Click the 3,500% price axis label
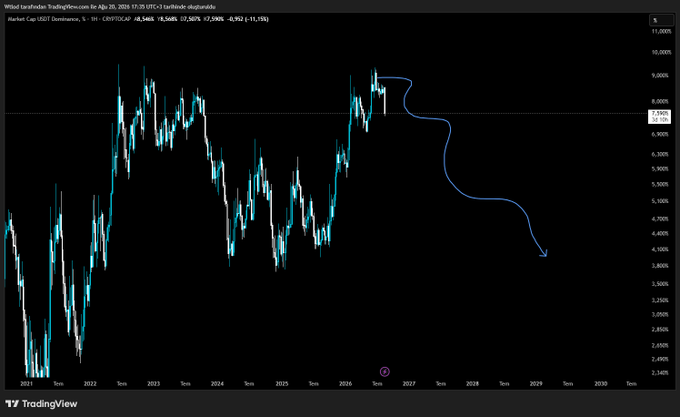 point(660,284)
